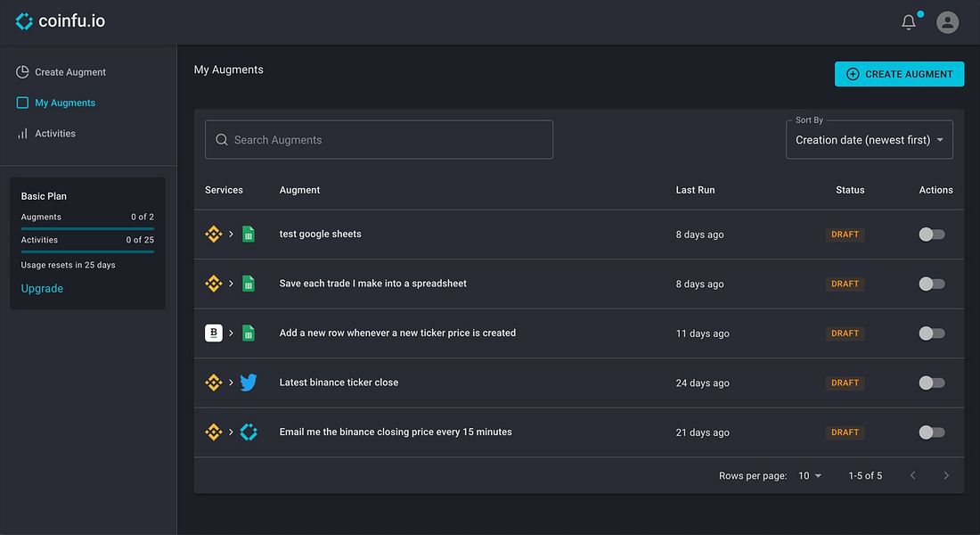Click the Basic Plan heading
Viewport: 980px width, 535px height.
coord(44,196)
